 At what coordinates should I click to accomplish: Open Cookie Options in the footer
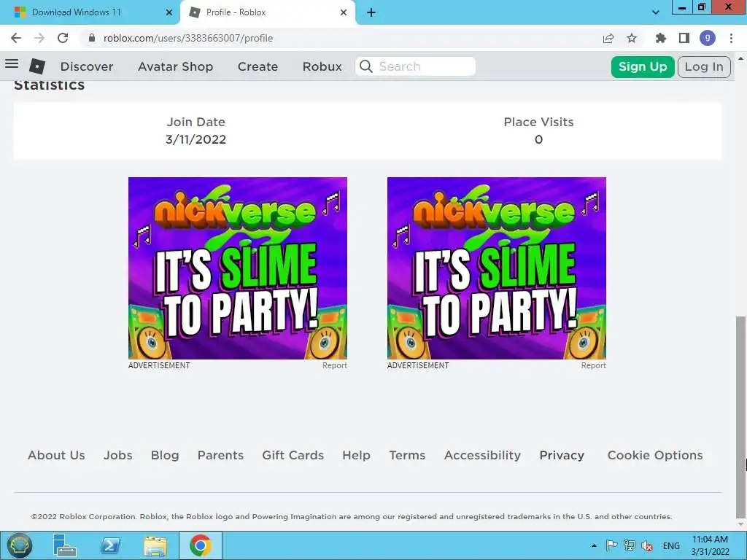[655, 455]
